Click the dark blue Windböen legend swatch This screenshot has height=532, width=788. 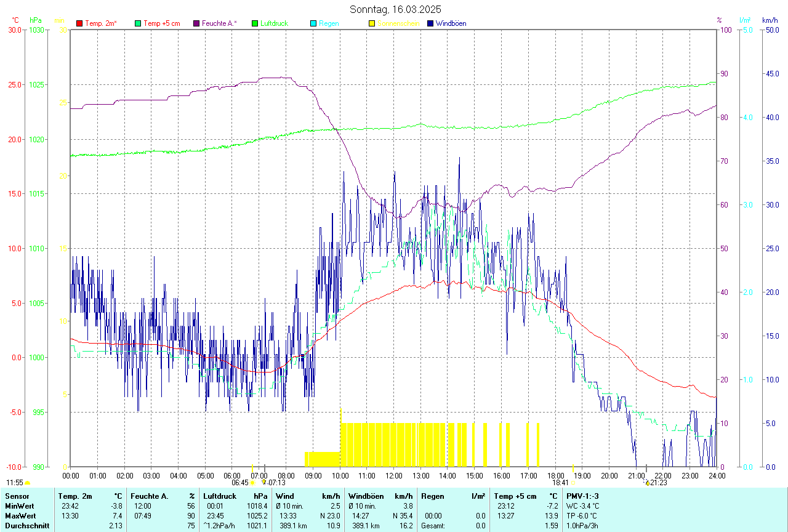pos(430,23)
